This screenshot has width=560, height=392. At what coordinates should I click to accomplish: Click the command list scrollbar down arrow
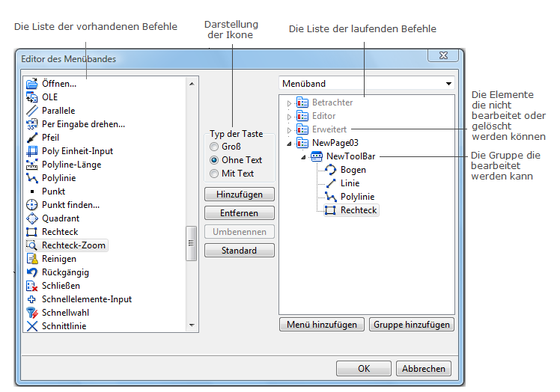(192, 326)
